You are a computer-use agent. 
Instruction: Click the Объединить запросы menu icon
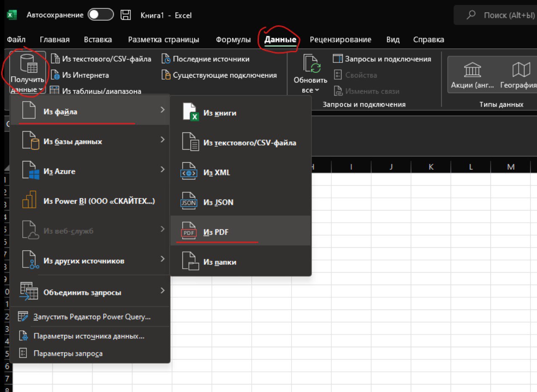29,292
